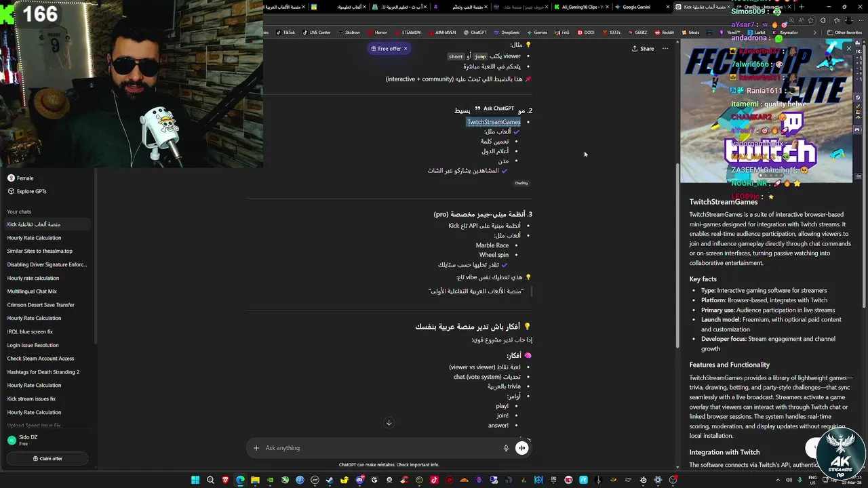Open chat 'Similar Sites to thesalma.top'

pos(39,251)
